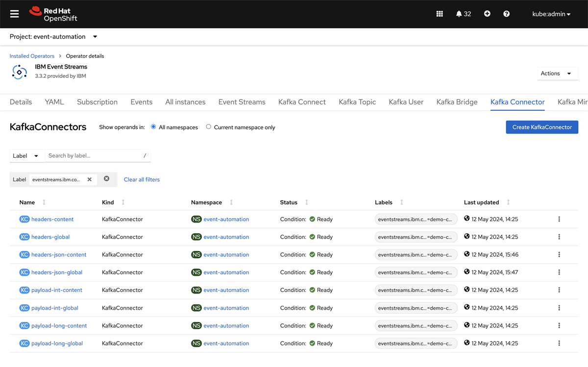This screenshot has width=588, height=367.
Task: Open the kebab menu for payload-long-global row
Action: [559, 343]
